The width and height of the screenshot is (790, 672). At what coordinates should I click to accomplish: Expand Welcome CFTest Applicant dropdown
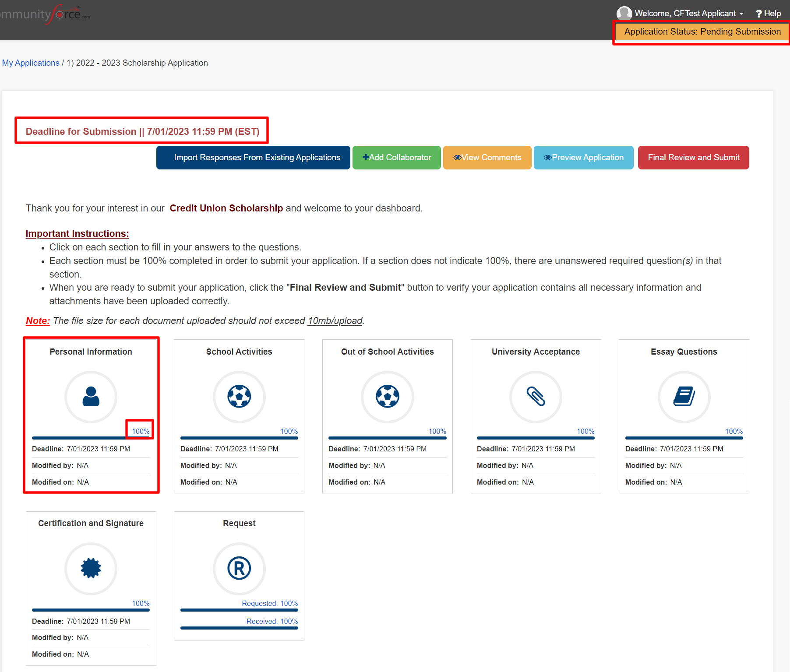(x=689, y=14)
